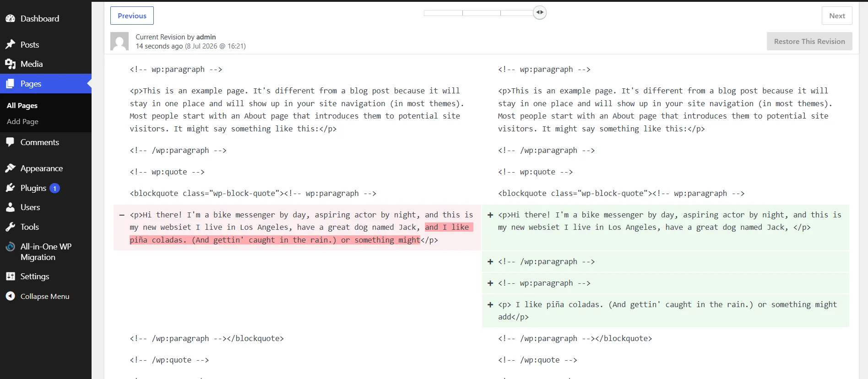Click the 'Current Revision by admin' text
This screenshot has width=868, height=379.
(176, 37)
